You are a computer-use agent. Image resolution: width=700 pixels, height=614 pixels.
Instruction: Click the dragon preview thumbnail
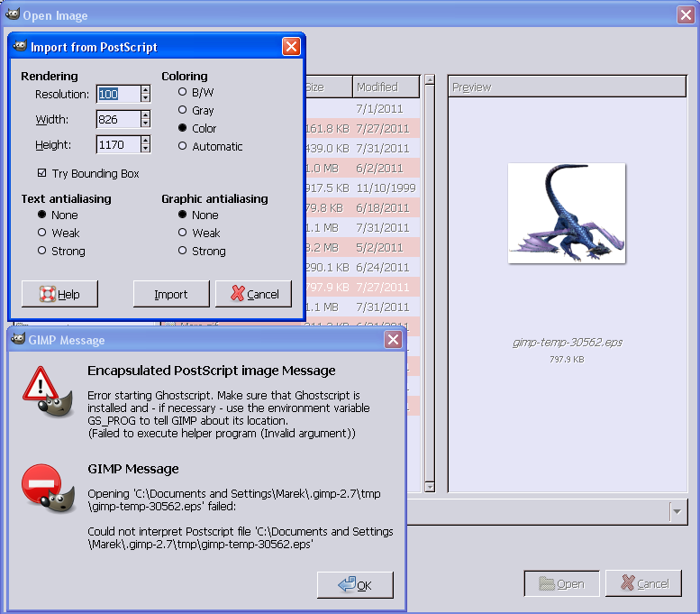pos(567,213)
